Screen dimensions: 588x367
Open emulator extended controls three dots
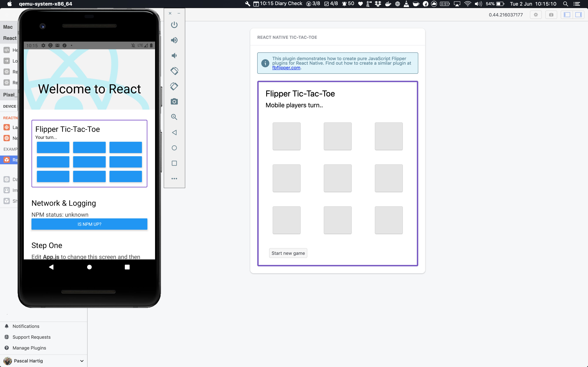(x=174, y=179)
